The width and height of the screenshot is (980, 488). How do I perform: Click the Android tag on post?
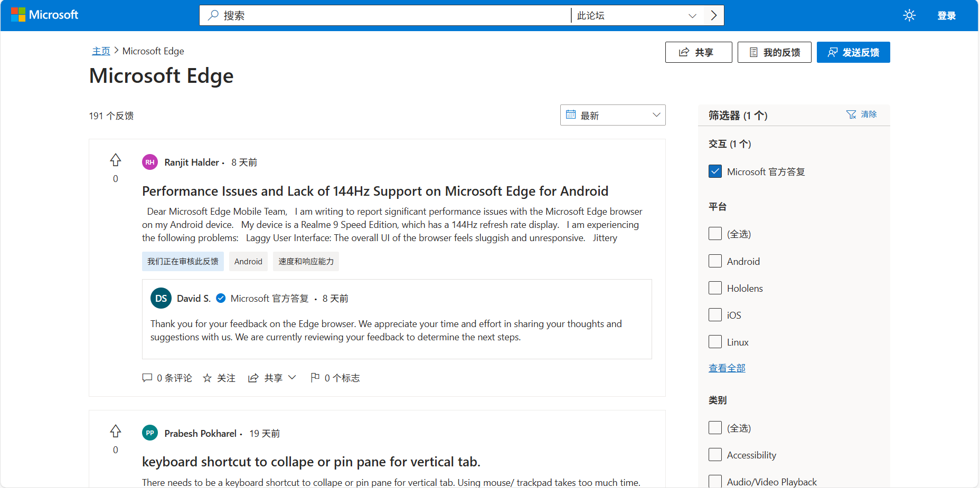pyautogui.click(x=248, y=261)
